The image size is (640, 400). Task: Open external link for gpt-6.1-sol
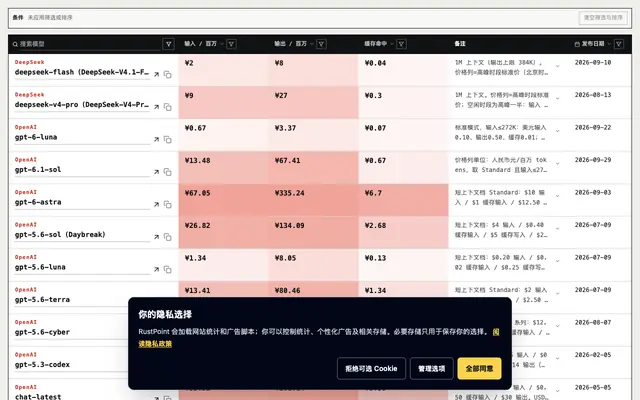coord(156,172)
